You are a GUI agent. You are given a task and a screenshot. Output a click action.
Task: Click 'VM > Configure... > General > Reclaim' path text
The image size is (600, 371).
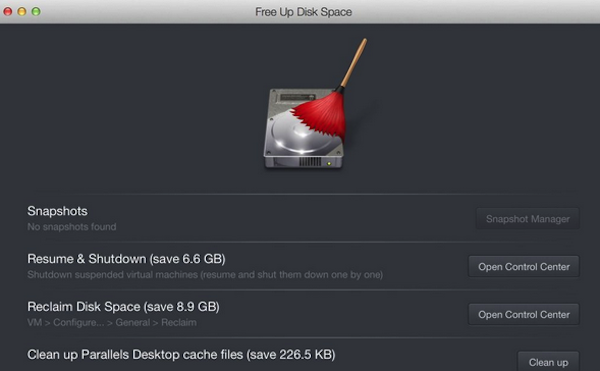click(x=112, y=322)
